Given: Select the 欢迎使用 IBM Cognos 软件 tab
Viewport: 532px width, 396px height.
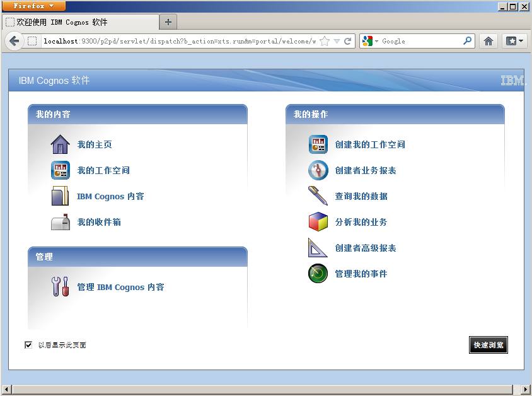Looking at the screenshot, I should coord(81,22).
